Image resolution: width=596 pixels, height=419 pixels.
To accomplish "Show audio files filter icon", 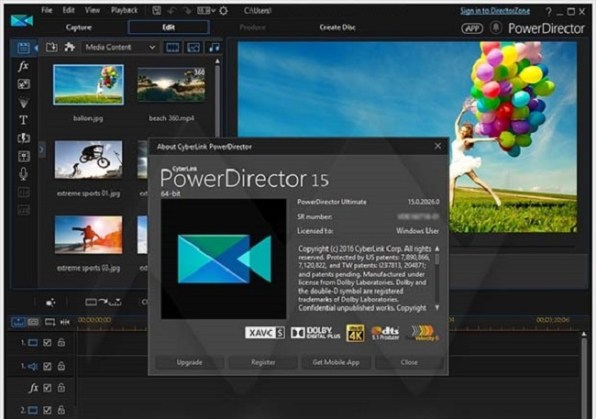I will pos(214,48).
